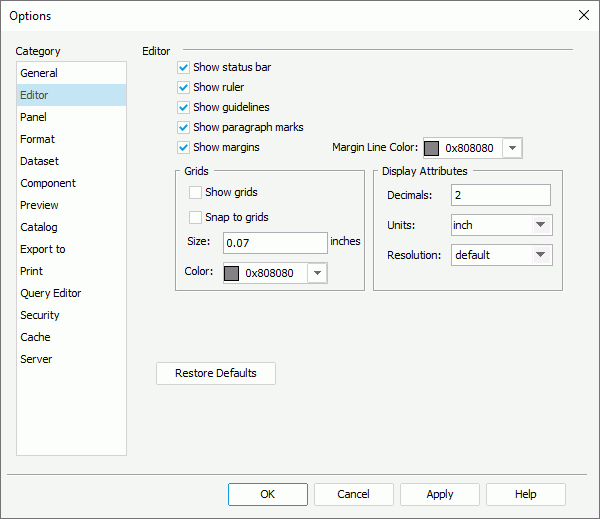The height and width of the screenshot is (519, 600).
Task: Enable Show grids checkbox
Action: point(195,192)
